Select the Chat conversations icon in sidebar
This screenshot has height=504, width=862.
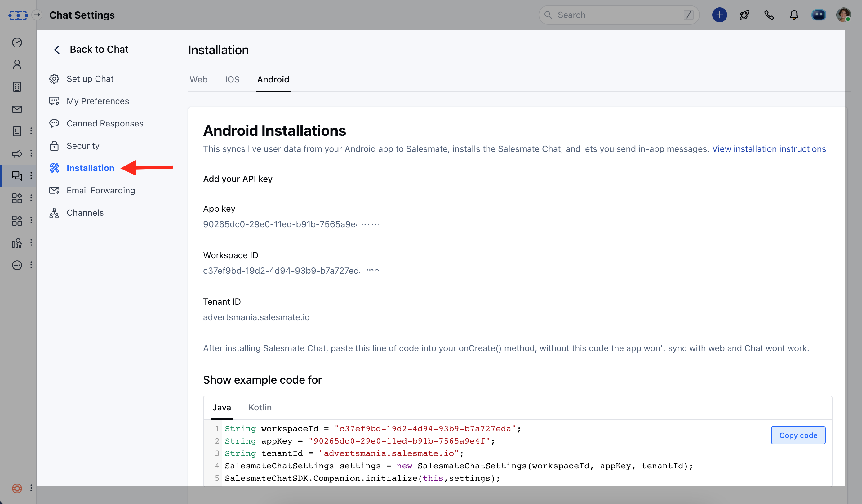17,176
